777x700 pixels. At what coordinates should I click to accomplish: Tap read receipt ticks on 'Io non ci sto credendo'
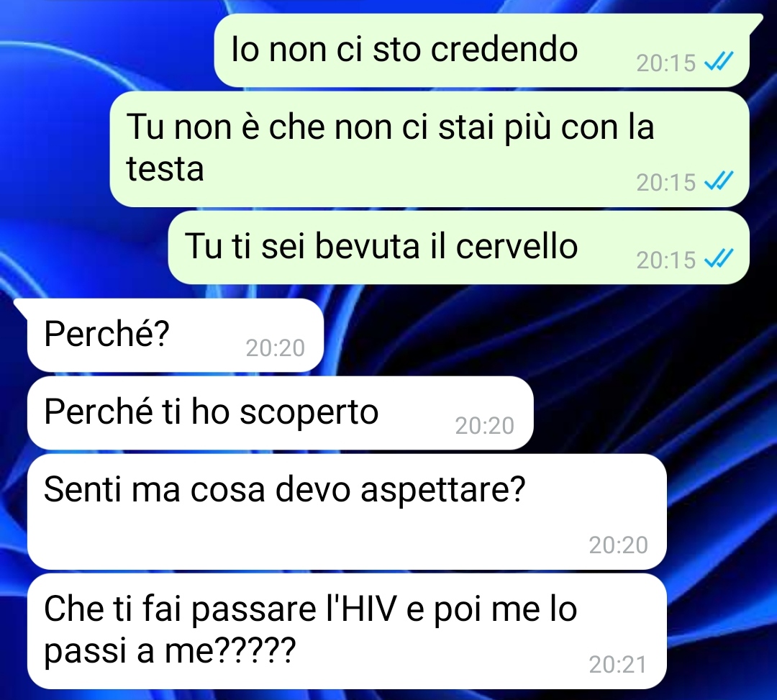click(719, 62)
